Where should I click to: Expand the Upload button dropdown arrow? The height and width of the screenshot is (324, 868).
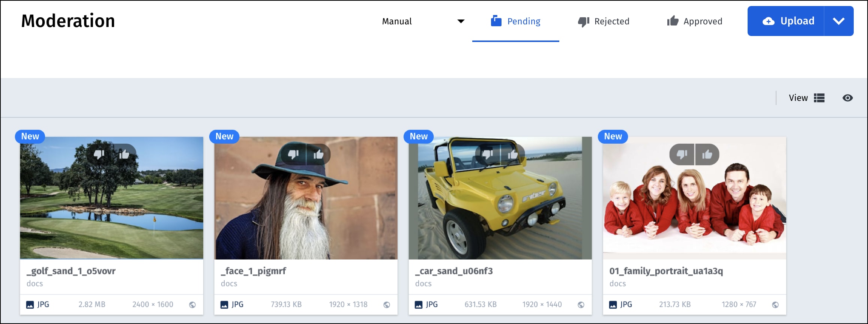tap(839, 21)
